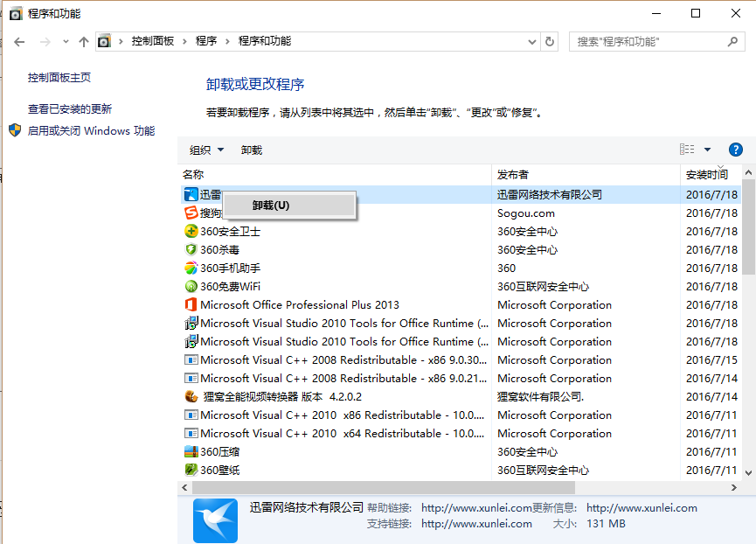Sort by the 发布者 column header

(x=586, y=174)
